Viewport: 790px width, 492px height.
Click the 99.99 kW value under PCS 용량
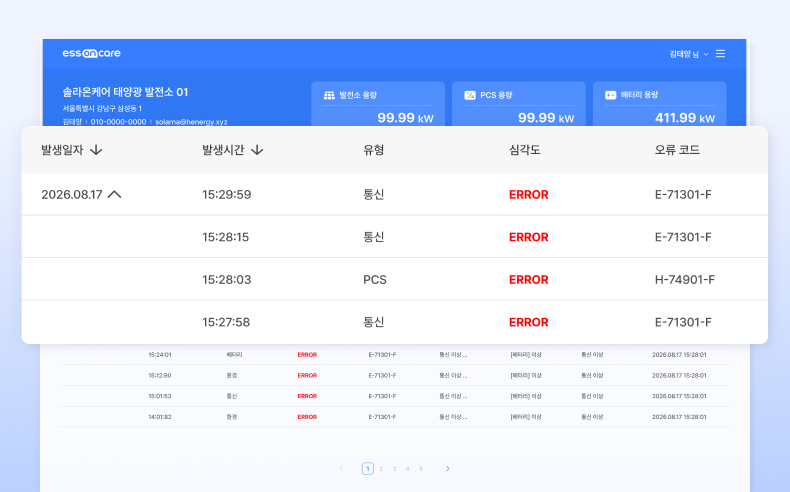(x=546, y=118)
